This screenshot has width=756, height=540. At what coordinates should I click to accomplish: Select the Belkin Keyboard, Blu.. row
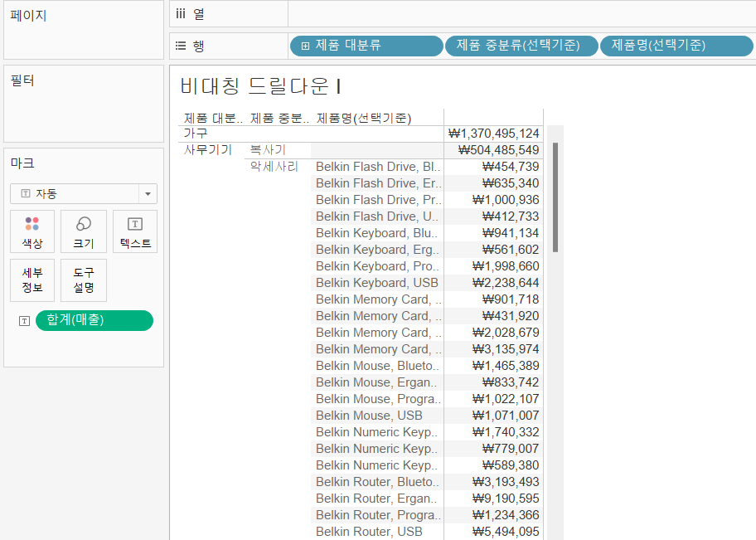click(377, 233)
